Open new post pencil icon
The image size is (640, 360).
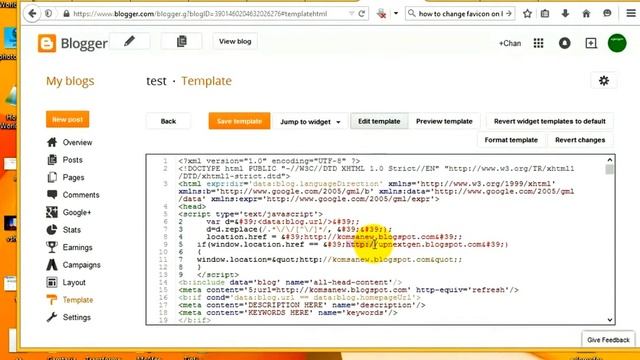[129, 41]
